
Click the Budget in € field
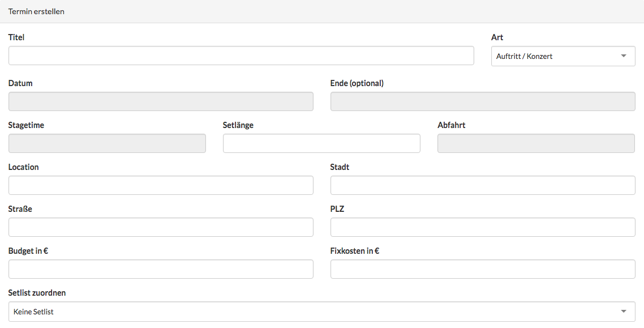161,269
